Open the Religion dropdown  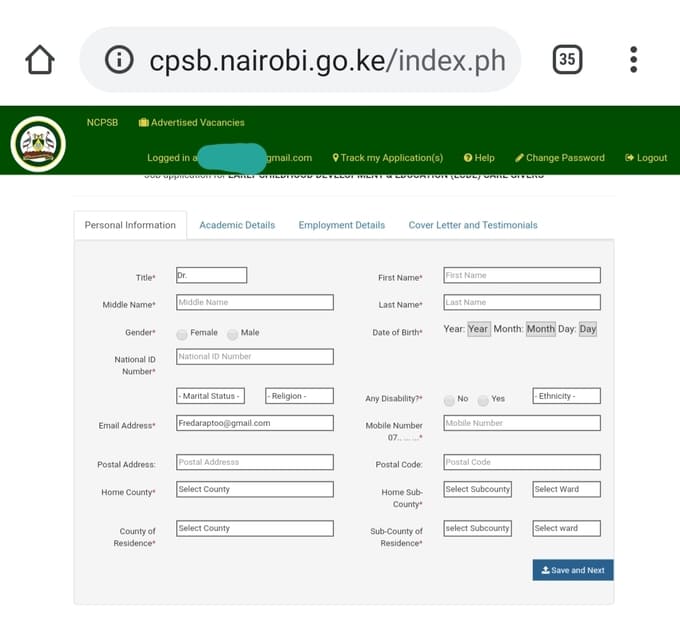click(299, 396)
